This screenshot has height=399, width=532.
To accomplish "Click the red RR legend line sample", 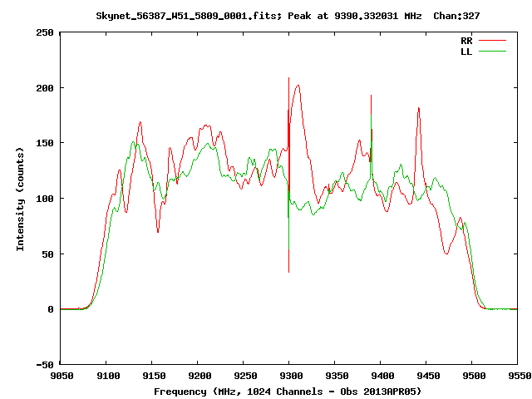I will tap(492, 41).
